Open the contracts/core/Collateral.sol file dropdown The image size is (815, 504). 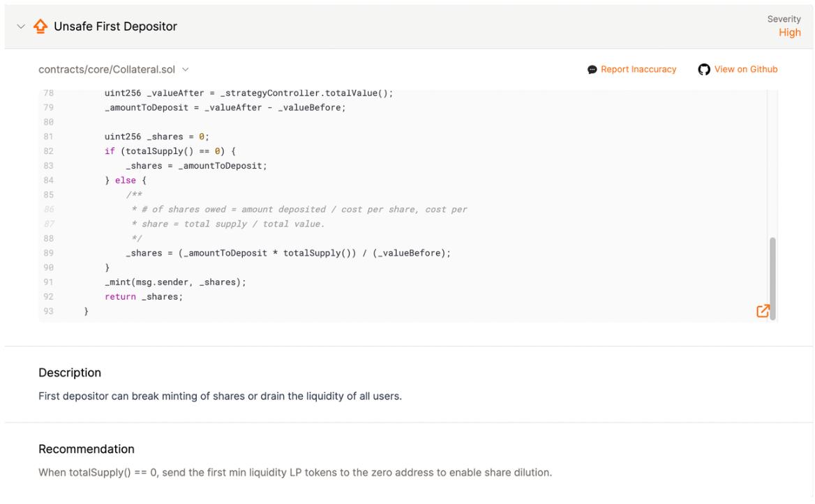114,69
